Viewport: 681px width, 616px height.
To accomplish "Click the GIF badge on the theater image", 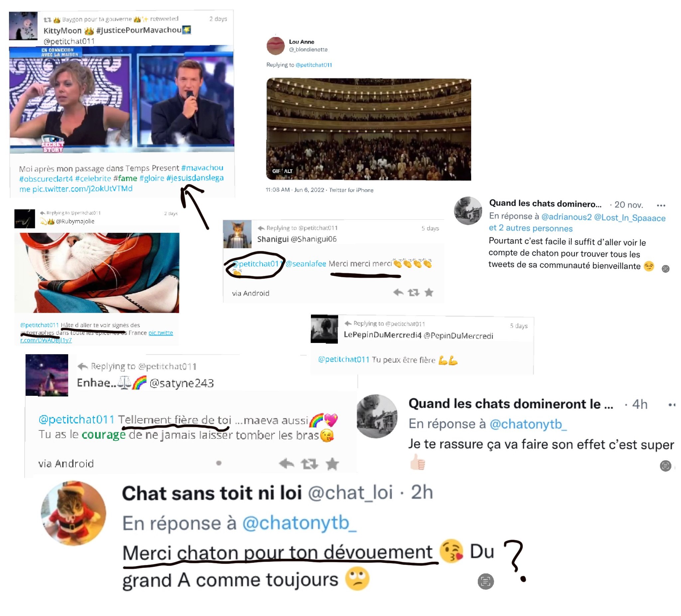I will (276, 171).
